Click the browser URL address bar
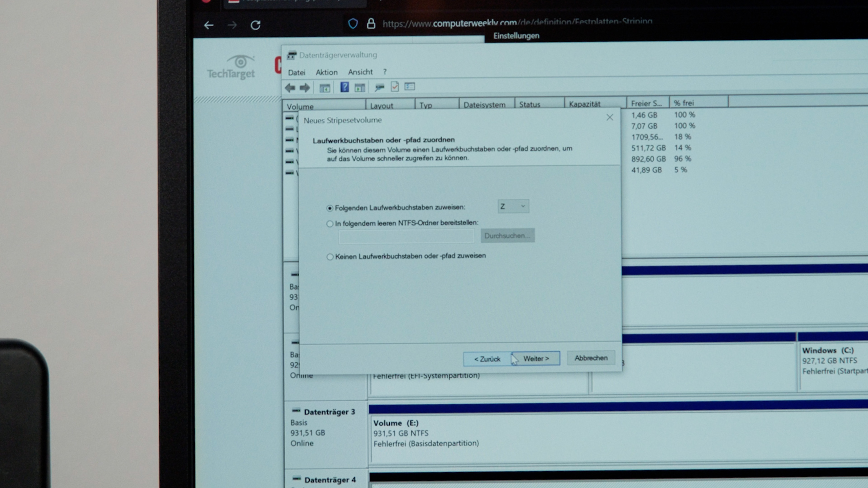The image size is (868, 488). [x=517, y=23]
